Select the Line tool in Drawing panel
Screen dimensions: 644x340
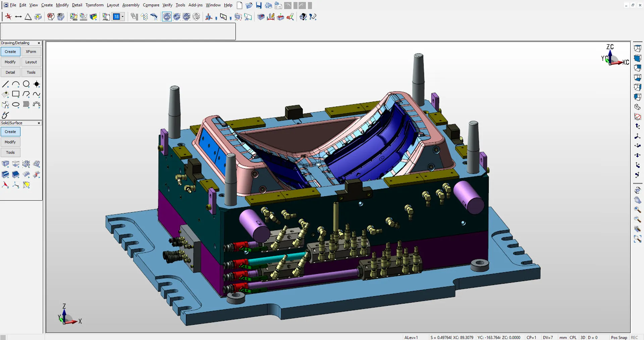[5, 84]
